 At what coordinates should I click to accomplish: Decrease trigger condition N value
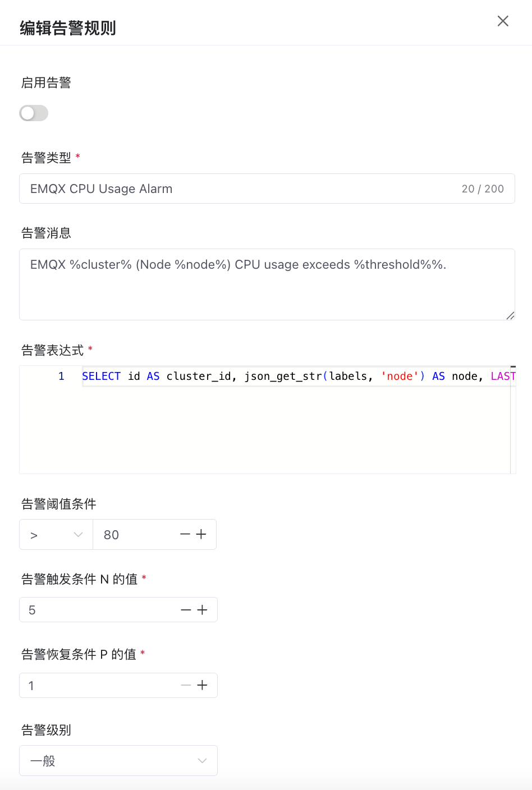186,609
